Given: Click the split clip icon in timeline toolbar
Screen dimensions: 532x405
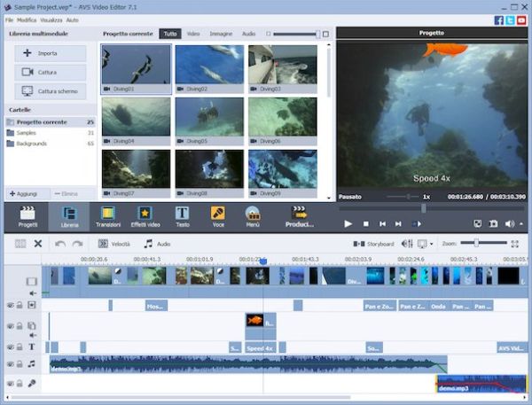Looking at the screenshot, I should coord(20,243).
